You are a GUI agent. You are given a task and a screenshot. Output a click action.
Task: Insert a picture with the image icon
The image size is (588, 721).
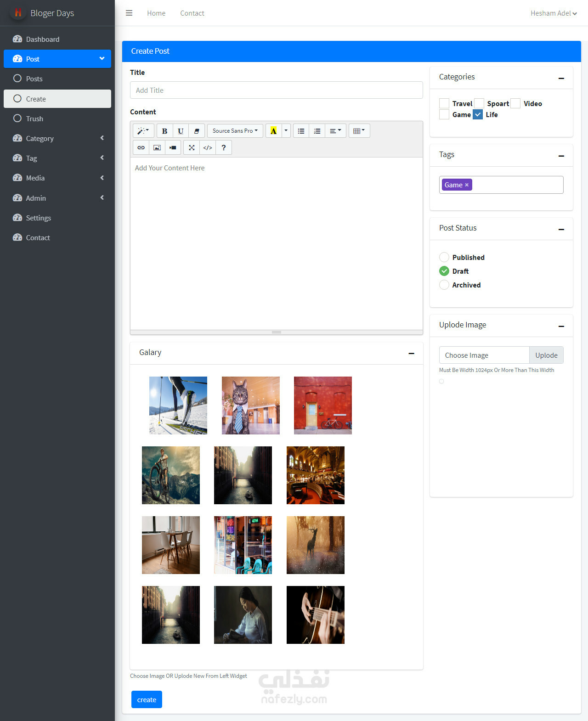pyautogui.click(x=157, y=147)
